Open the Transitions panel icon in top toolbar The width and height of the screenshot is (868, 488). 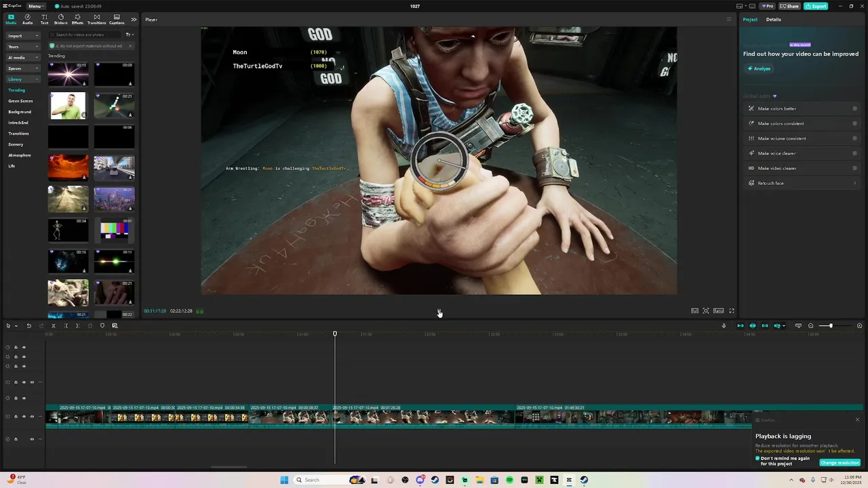(x=96, y=19)
